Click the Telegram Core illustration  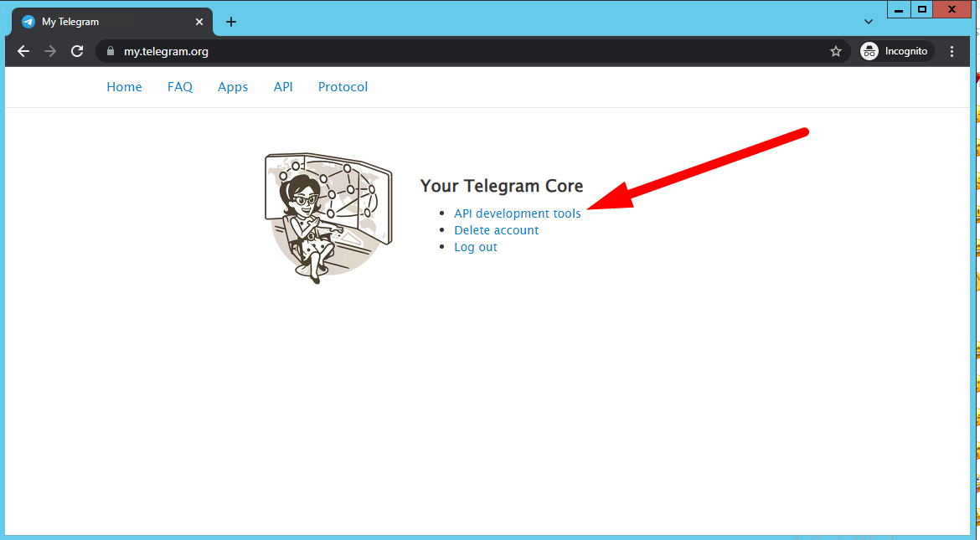328,219
